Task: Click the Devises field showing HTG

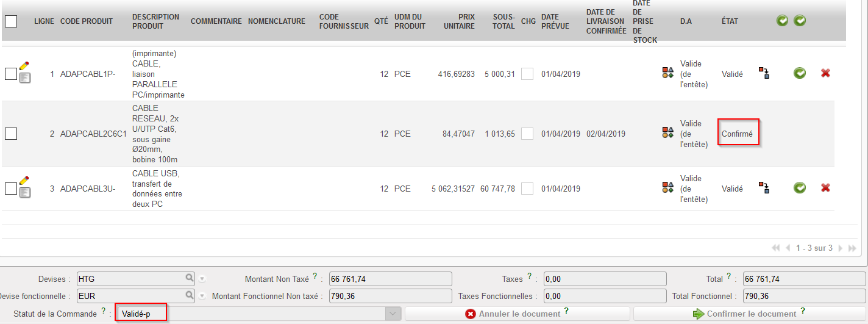Action: click(135, 279)
